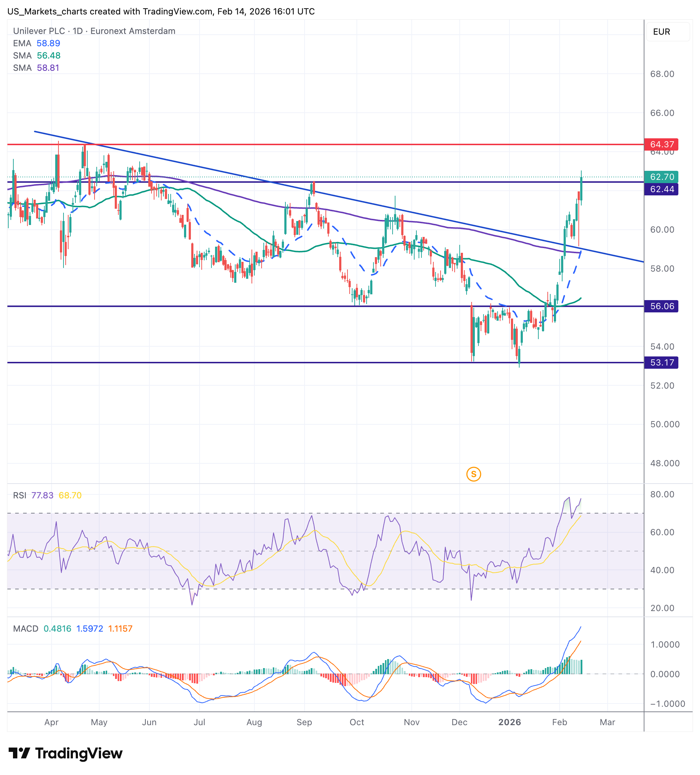
Task: Click the Unilever PLC symbol title
Action: [39, 31]
